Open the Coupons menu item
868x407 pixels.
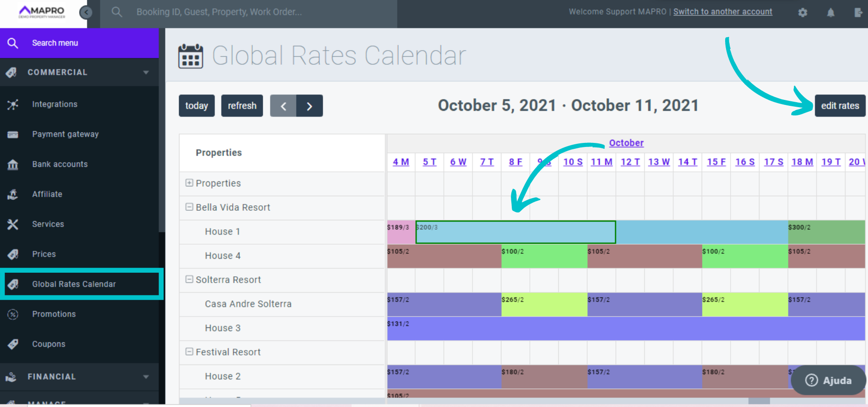coord(49,344)
